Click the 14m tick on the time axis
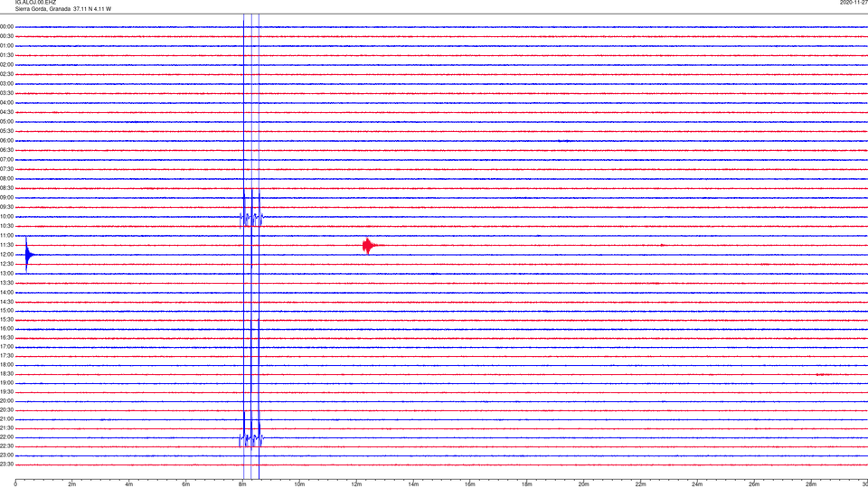 (x=413, y=484)
